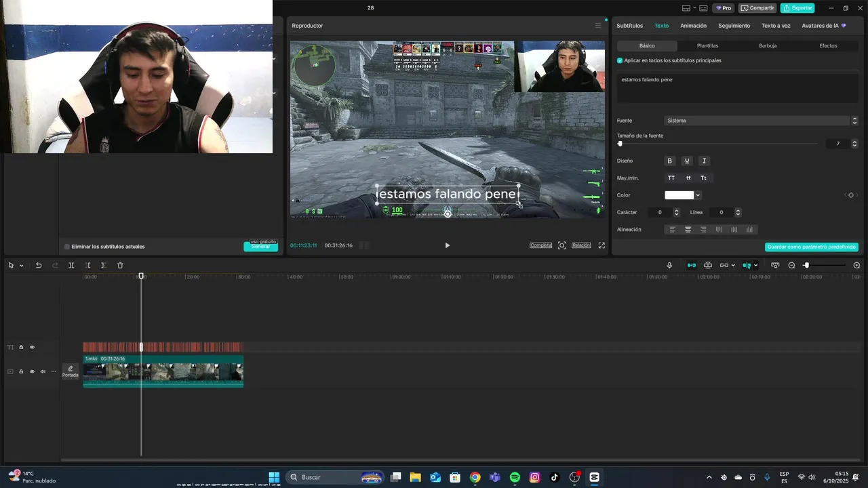
Task: Click the Exportar button
Action: click(797, 8)
